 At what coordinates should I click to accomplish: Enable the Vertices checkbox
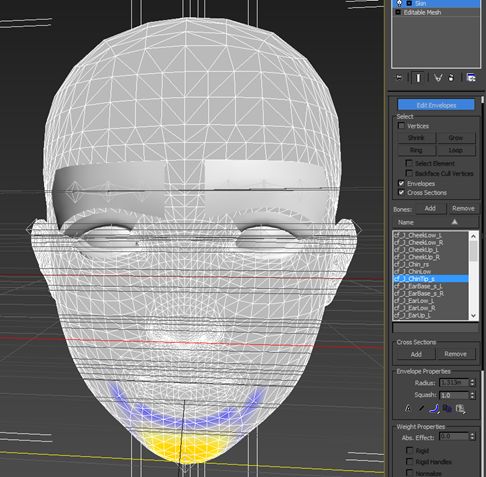(x=401, y=126)
